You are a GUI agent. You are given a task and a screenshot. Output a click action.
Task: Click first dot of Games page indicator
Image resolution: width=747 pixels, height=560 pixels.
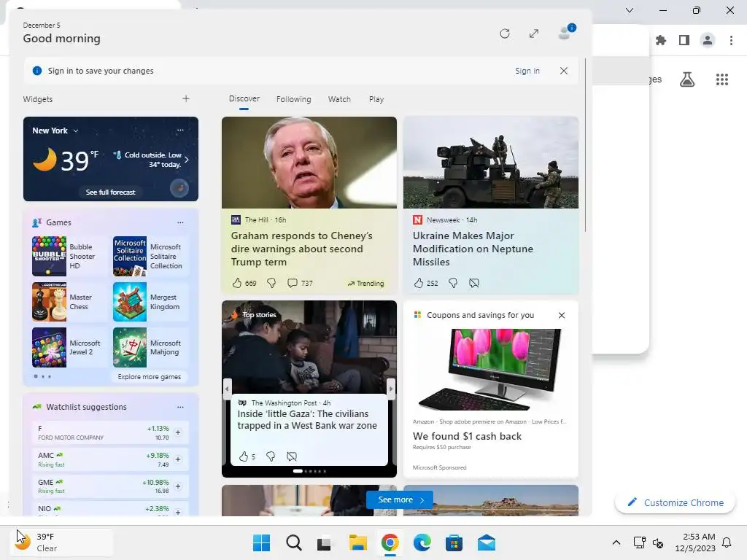pyautogui.click(x=35, y=376)
